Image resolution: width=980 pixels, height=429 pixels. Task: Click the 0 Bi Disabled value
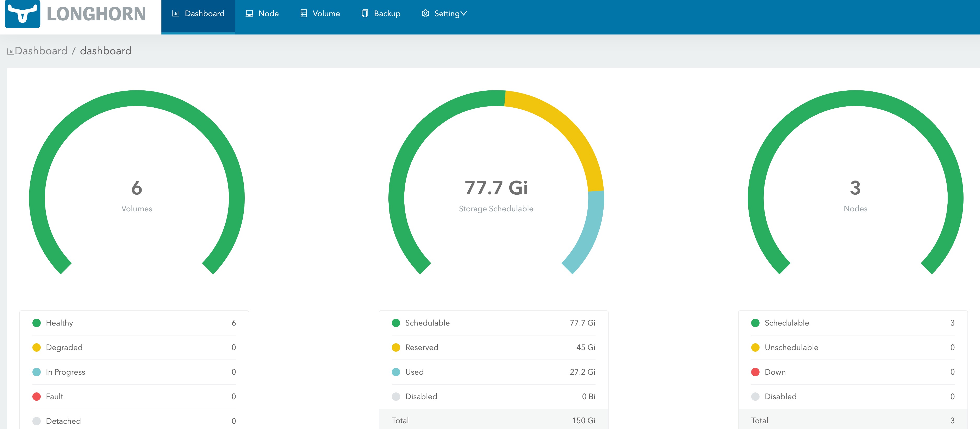point(588,397)
